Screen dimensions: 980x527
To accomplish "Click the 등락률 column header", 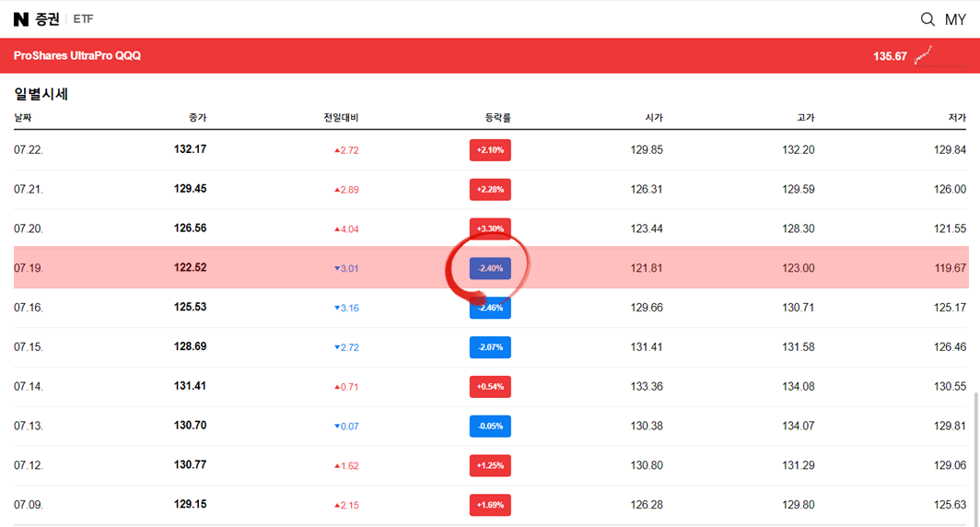I will point(497,118).
